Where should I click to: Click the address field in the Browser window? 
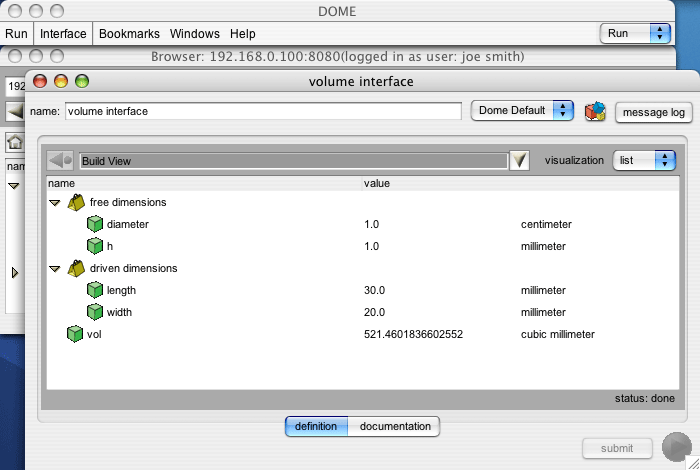(15, 86)
